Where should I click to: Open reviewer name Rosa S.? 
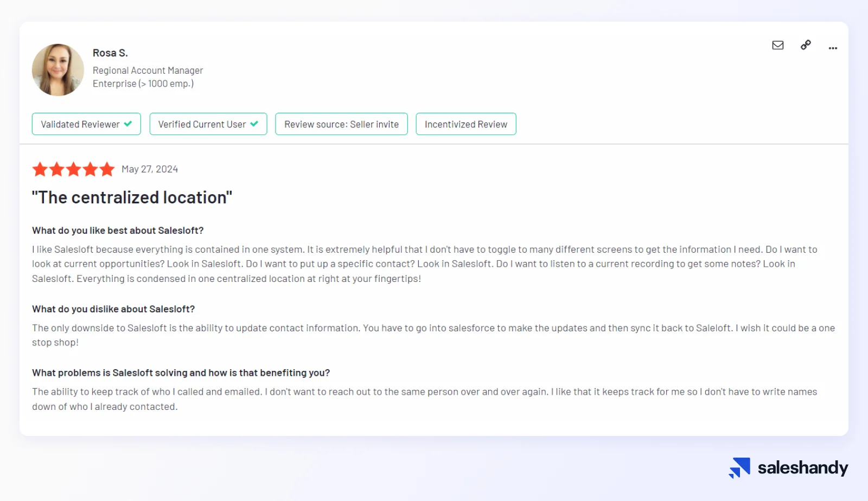(x=110, y=53)
